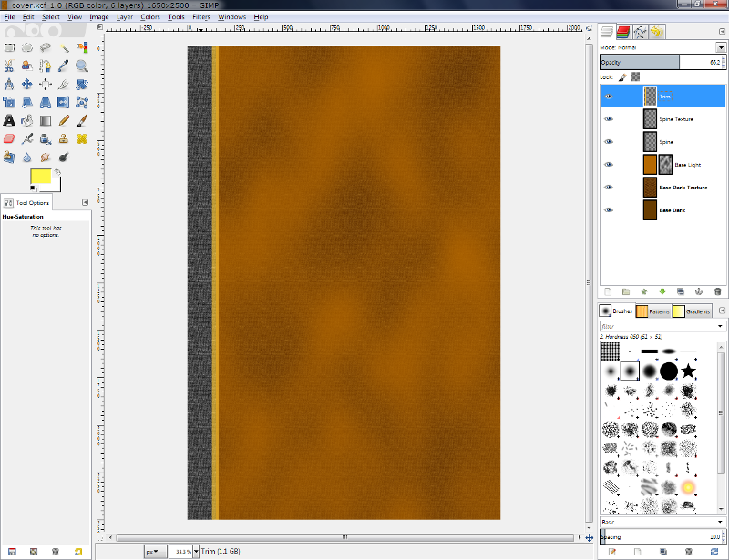Select the Blur/Sharpen droplet tool
This screenshot has height=560, width=729.
[27, 158]
